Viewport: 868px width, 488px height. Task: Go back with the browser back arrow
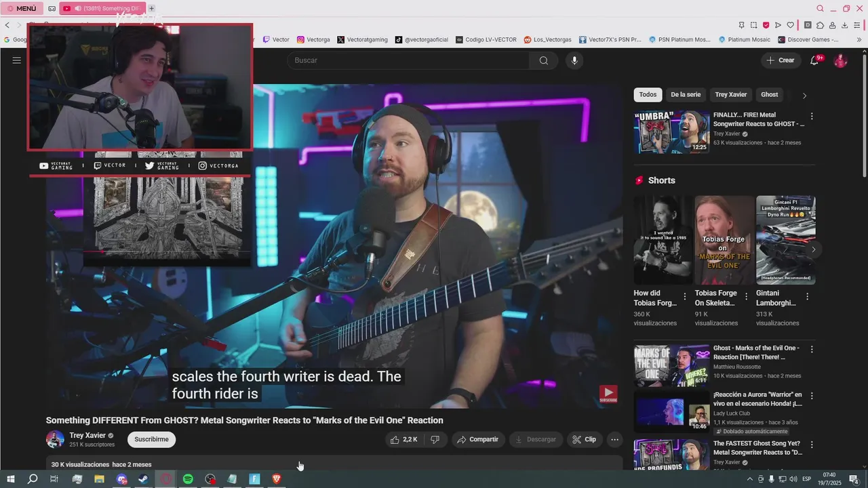click(7, 25)
